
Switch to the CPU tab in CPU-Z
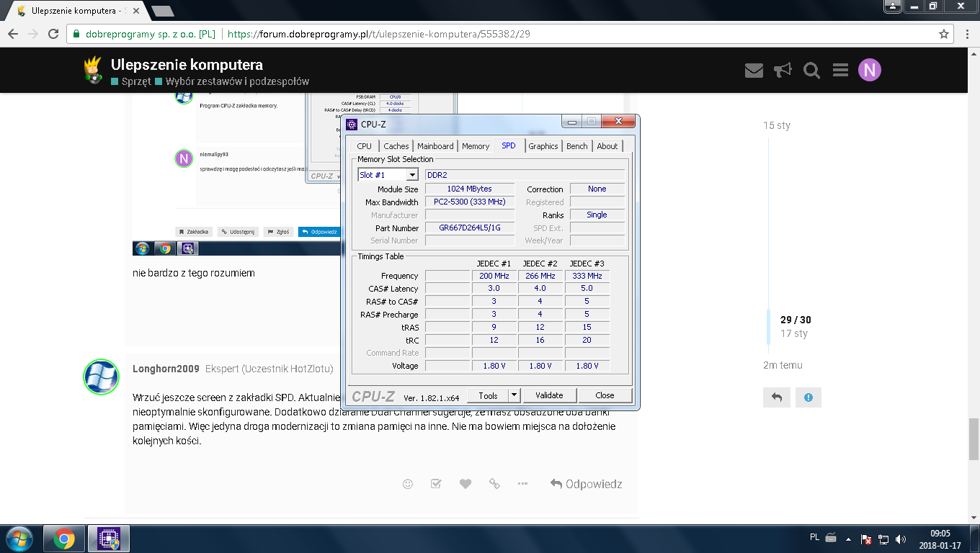pyautogui.click(x=365, y=146)
